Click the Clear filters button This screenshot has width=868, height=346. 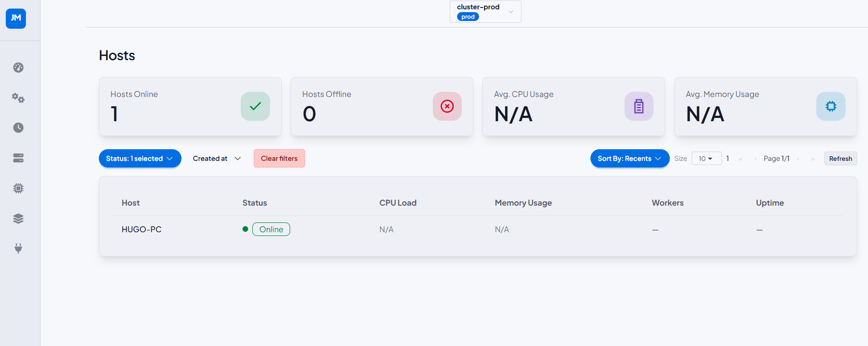click(x=279, y=159)
